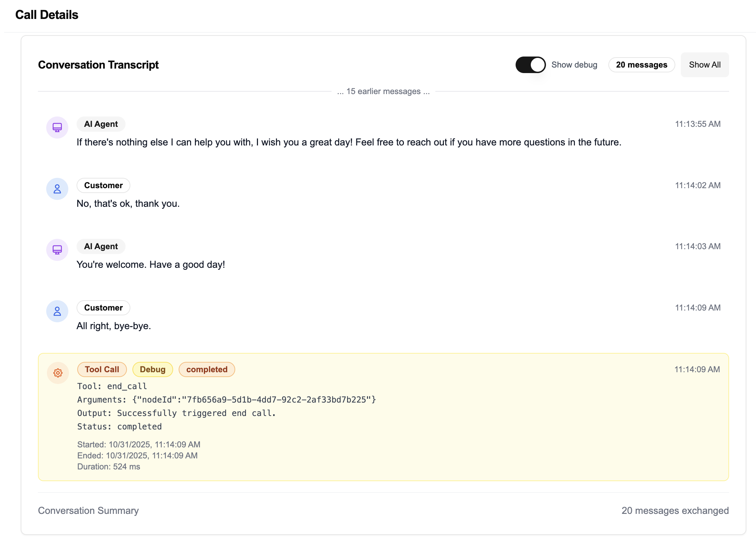Turn off the Show debug toggle
Image resolution: width=756 pixels, height=548 pixels.
click(x=530, y=65)
